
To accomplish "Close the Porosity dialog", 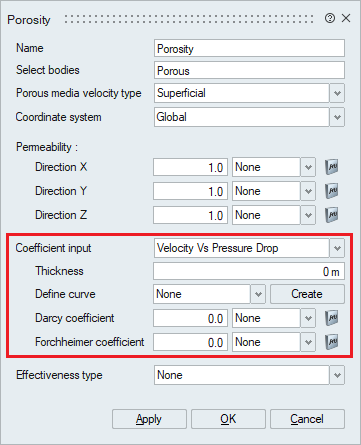I will (346, 18).
